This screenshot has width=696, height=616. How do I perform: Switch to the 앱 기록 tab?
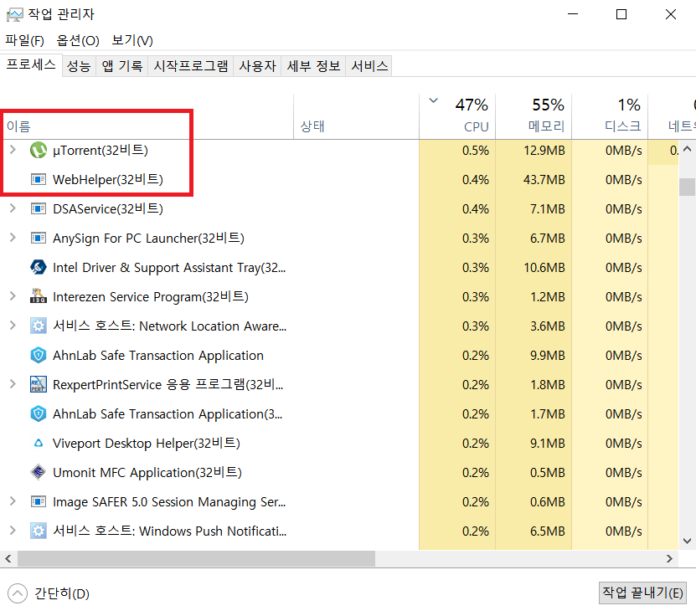point(122,66)
